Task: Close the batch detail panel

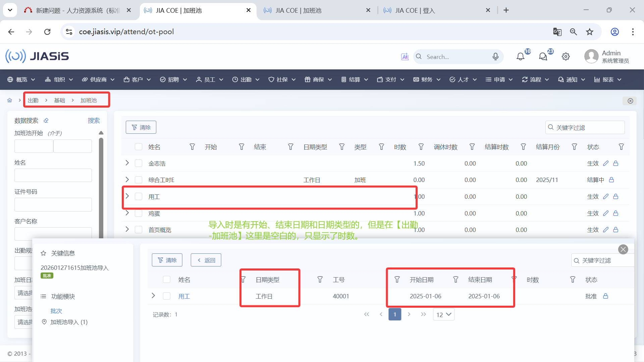Action: (623, 249)
